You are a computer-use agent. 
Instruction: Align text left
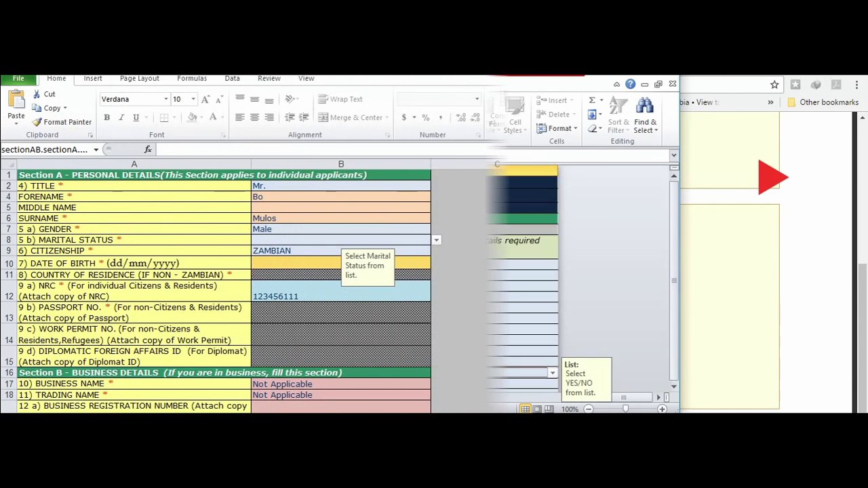[x=239, y=118]
